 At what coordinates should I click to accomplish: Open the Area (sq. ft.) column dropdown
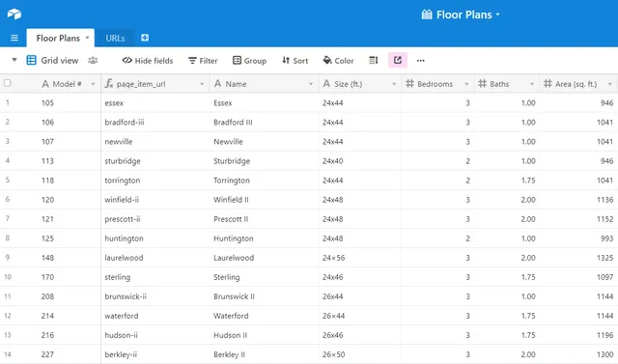pos(609,84)
